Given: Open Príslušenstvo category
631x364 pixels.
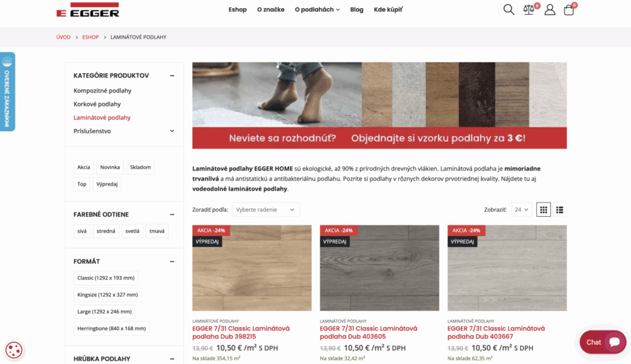Looking at the screenshot, I should coord(92,131).
